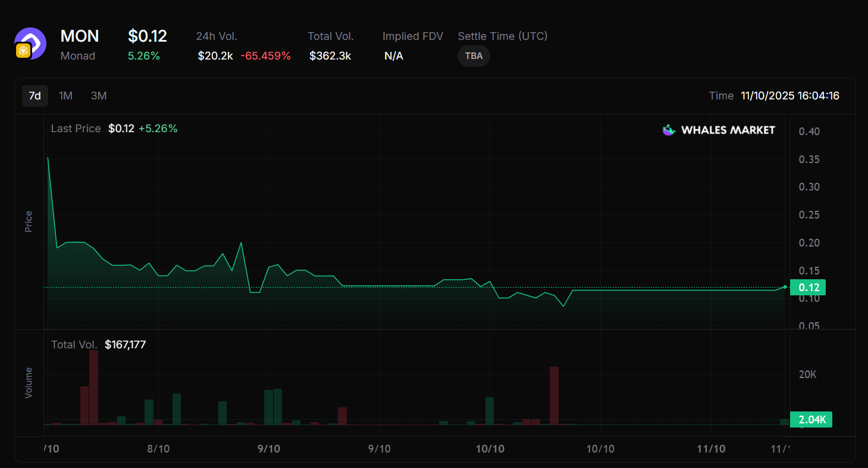Image resolution: width=868 pixels, height=468 pixels.
Task: Click the 0.40 label on price axis
Action: coord(809,132)
